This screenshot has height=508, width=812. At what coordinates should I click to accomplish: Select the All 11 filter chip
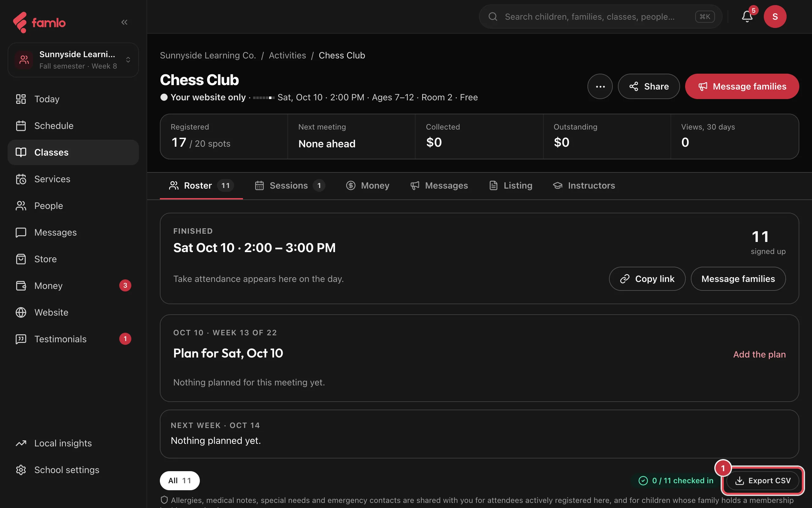tap(180, 481)
